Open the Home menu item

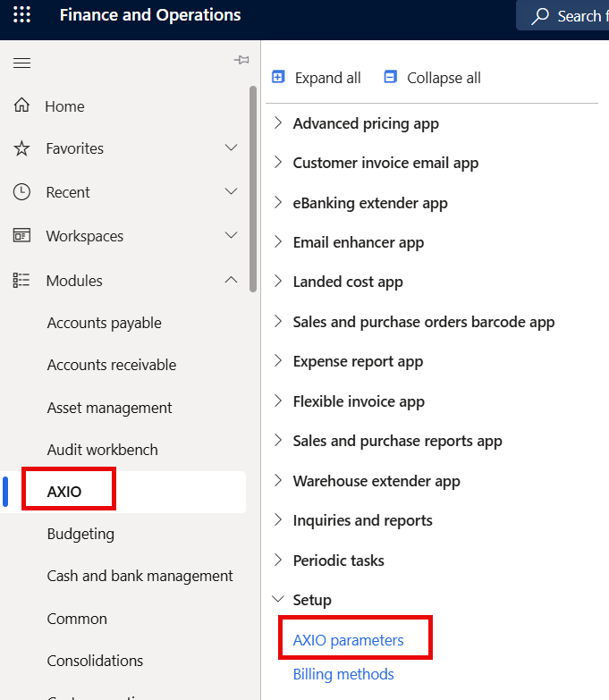(x=64, y=106)
